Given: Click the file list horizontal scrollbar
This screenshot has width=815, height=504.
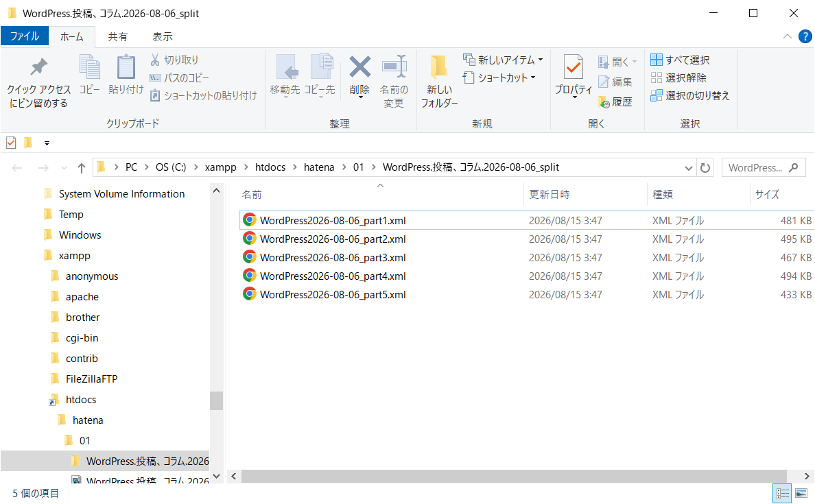Looking at the screenshot, I should pyautogui.click(x=514, y=476).
